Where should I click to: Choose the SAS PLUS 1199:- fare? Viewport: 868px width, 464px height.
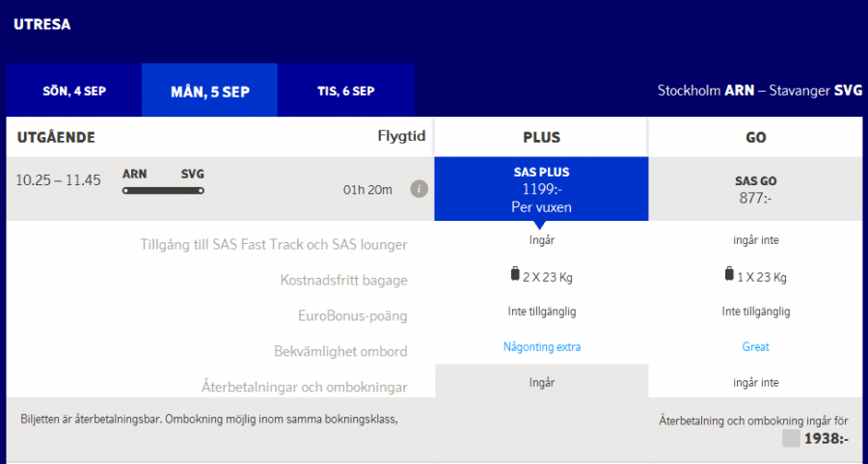540,188
